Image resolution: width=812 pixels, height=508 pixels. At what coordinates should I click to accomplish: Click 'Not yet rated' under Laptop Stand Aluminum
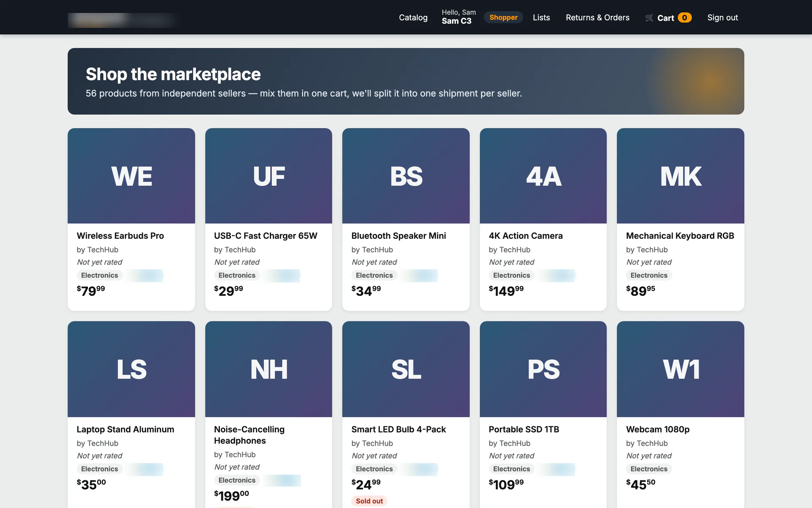(99, 456)
